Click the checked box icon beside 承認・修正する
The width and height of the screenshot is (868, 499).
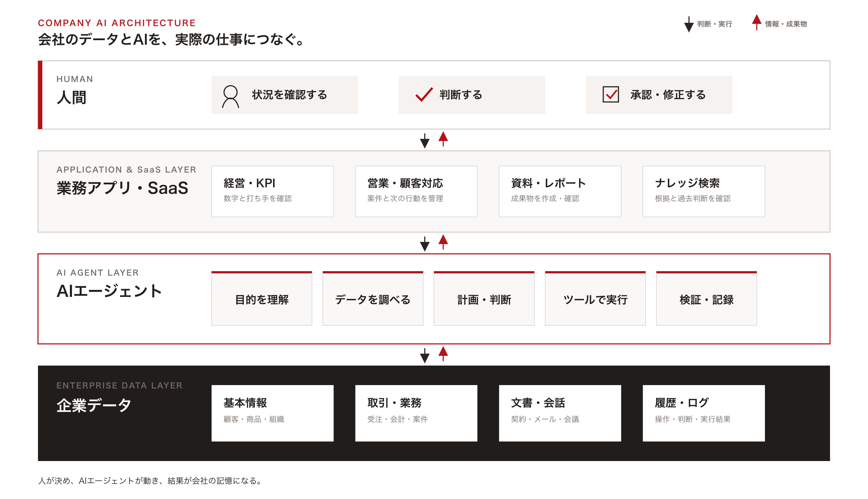pyautogui.click(x=611, y=94)
